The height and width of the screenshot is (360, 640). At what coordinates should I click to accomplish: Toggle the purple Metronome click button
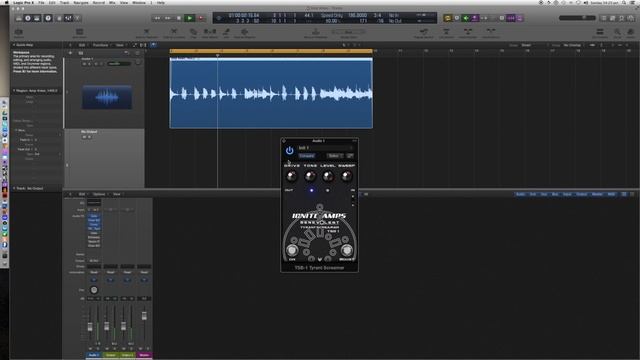[520, 18]
